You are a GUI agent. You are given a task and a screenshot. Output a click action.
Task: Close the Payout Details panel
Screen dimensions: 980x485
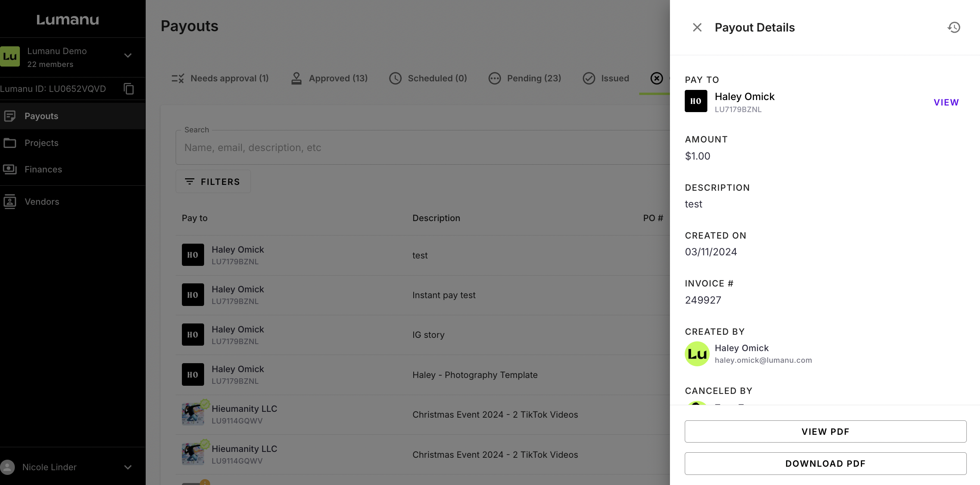click(697, 27)
